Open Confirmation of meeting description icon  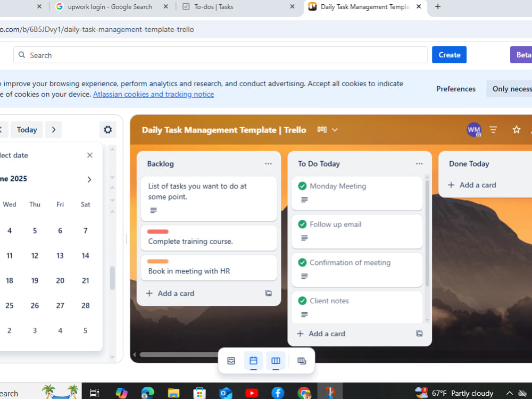(x=304, y=276)
